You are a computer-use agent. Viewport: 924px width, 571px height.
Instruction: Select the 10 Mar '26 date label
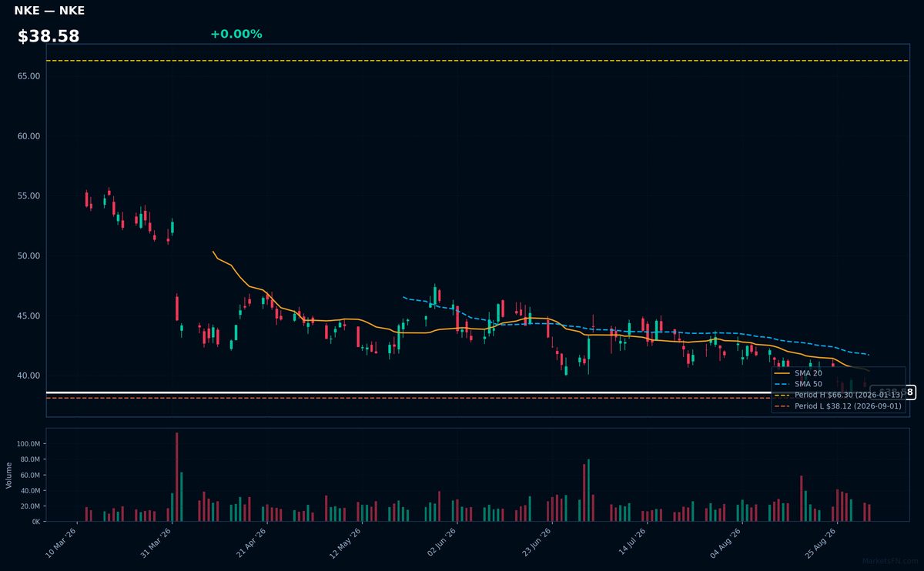[x=62, y=543]
